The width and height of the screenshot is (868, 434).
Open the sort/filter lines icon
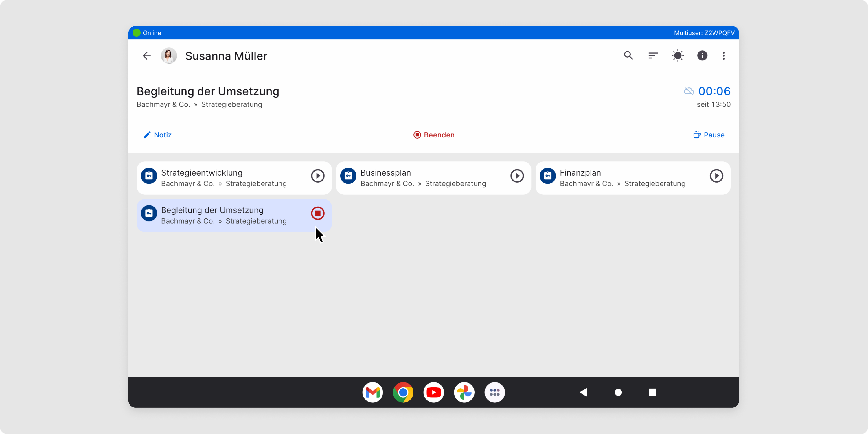tap(653, 55)
